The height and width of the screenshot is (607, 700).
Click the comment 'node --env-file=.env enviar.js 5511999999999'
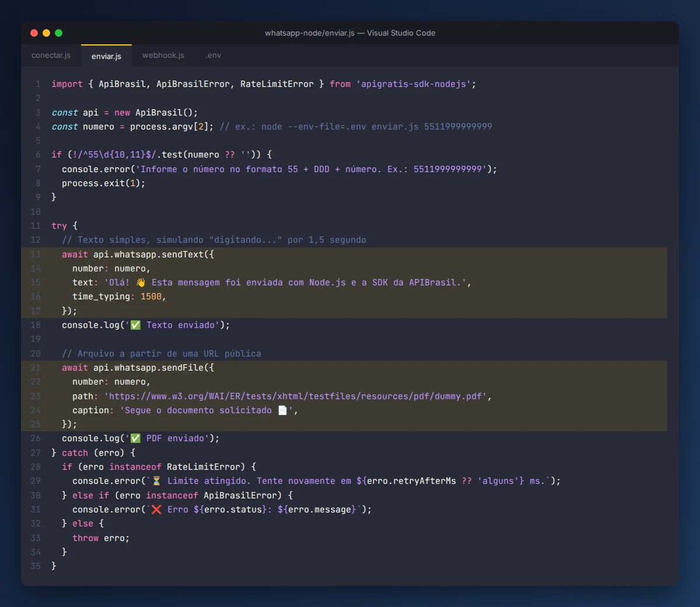pos(377,127)
